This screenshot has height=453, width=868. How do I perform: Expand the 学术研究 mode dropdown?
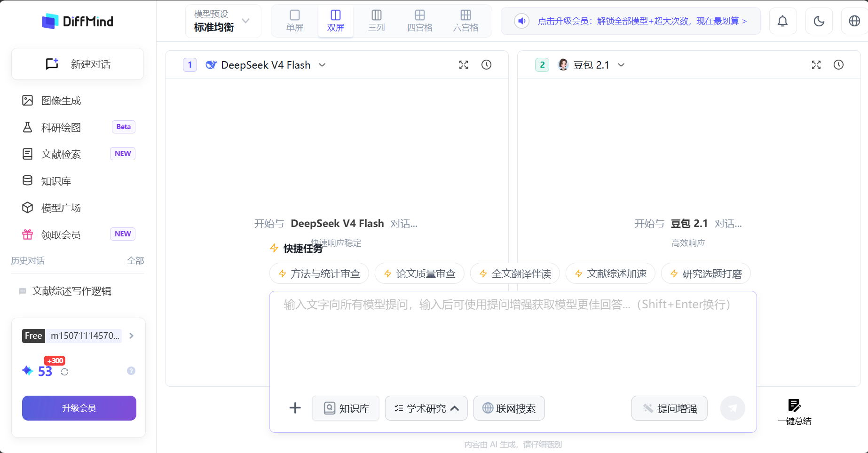click(426, 408)
